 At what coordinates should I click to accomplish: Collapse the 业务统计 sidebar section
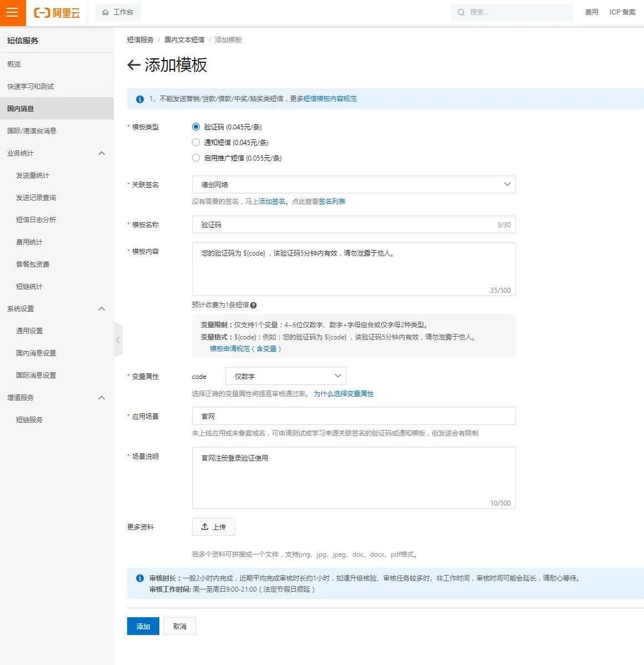tap(102, 153)
